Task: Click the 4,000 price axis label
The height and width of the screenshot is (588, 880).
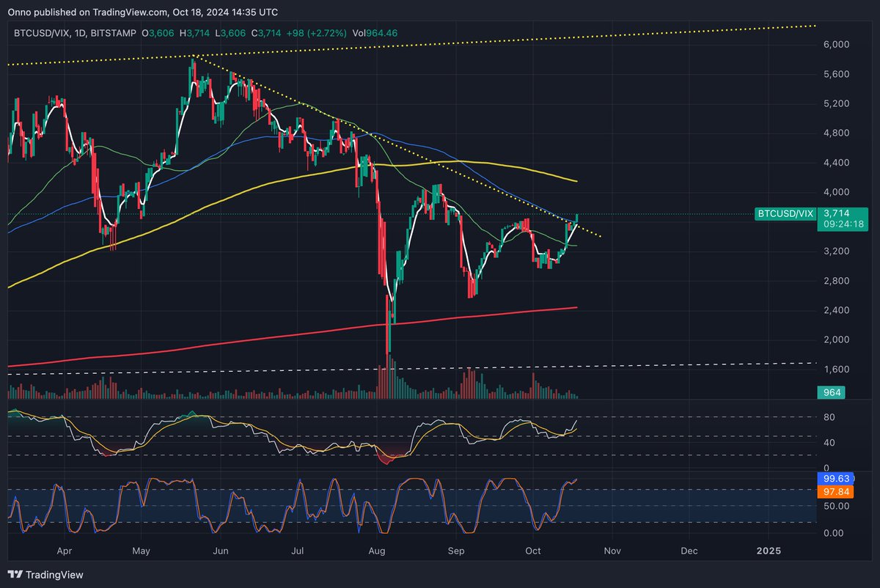Action: 837,192
